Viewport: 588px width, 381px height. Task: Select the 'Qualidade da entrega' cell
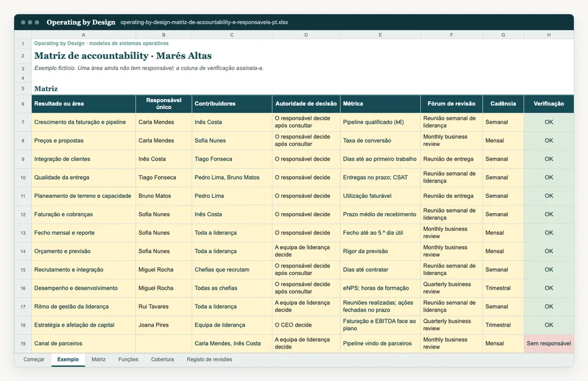click(x=84, y=178)
